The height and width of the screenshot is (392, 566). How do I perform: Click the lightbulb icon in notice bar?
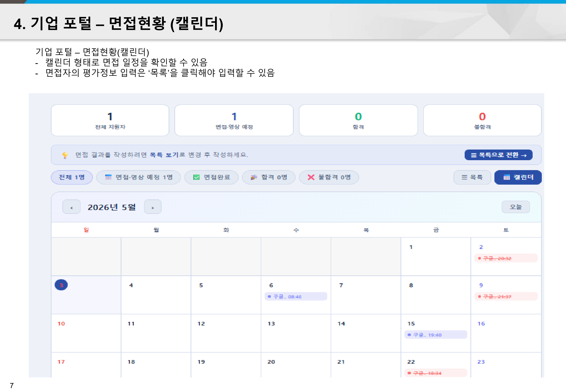tap(65, 155)
